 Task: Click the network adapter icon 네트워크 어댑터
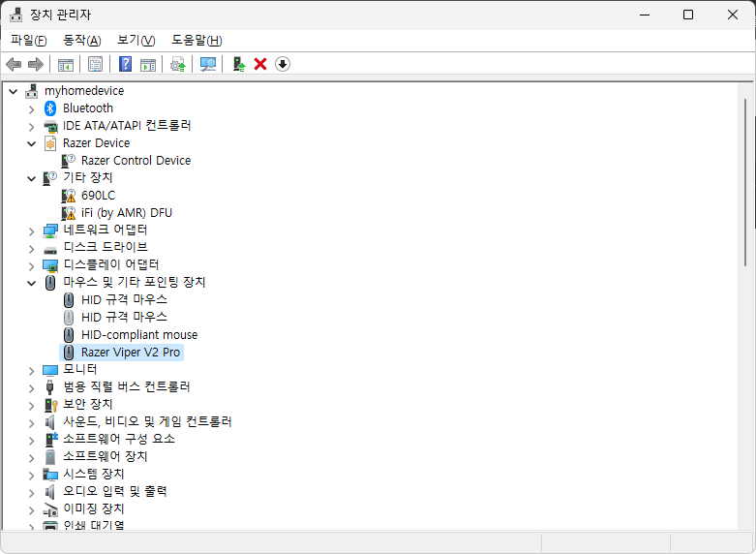point(50,231)
